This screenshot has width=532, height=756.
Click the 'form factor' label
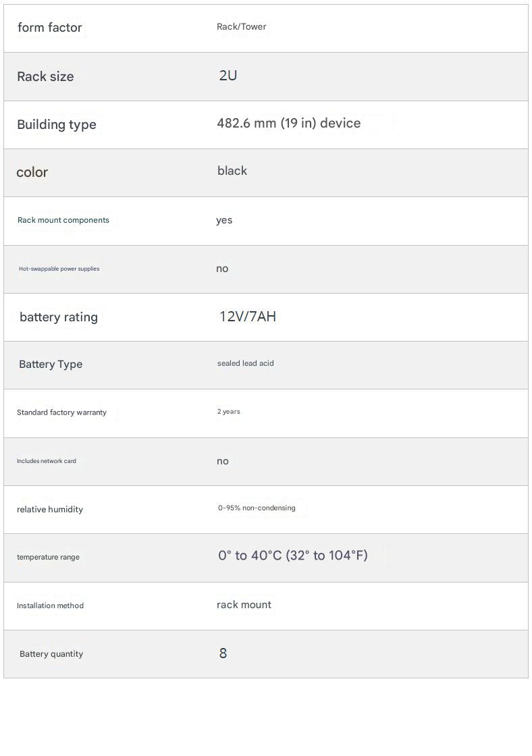pos(49,28)
